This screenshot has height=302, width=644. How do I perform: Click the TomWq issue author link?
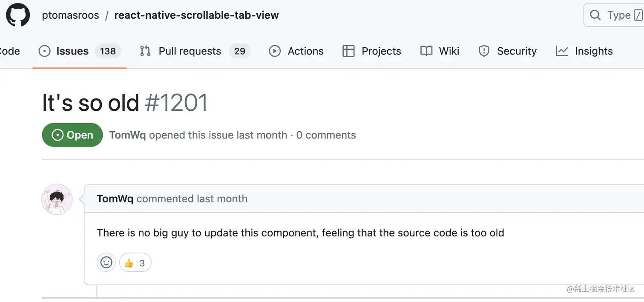point(127,135)
